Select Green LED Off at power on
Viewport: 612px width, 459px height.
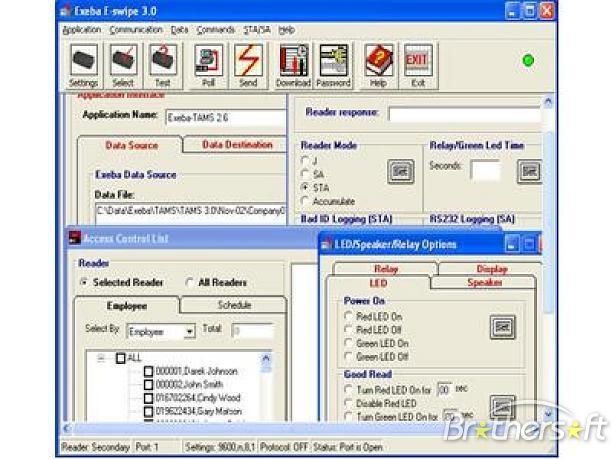coord(348,356)
